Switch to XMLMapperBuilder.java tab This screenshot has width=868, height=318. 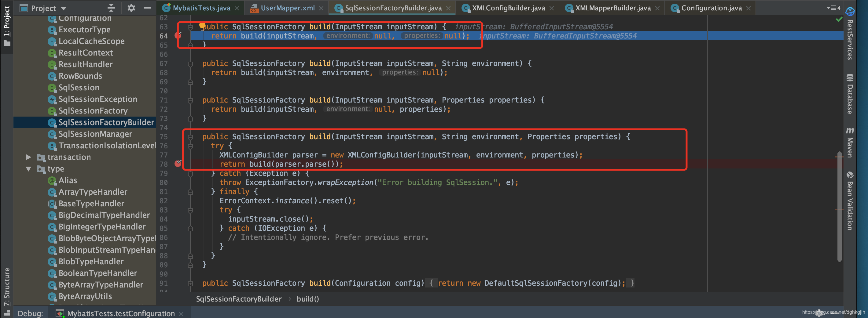[612, 8]
